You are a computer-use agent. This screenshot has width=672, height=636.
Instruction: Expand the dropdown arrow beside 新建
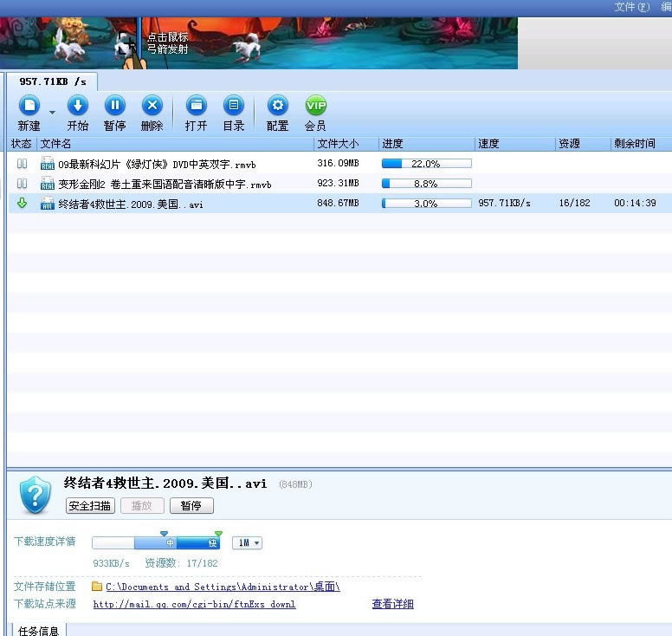[52, 112]
